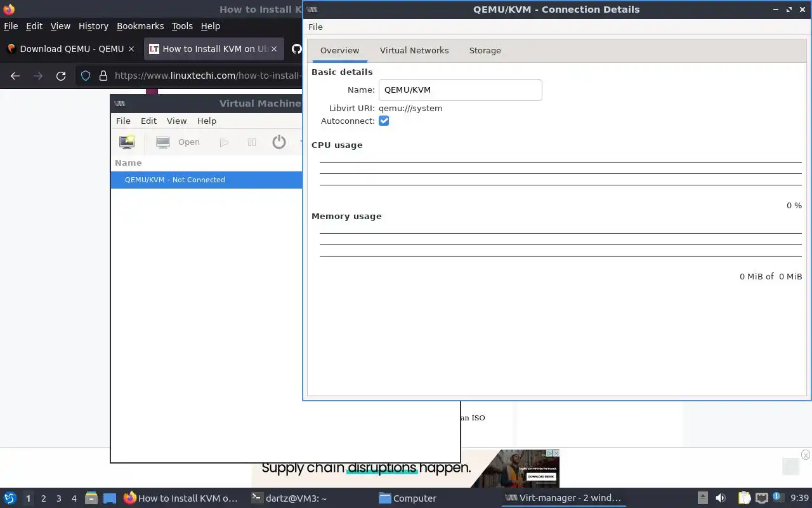Activate the dartz@VM3 terminal taskbar entry

(x=310, y=498)
